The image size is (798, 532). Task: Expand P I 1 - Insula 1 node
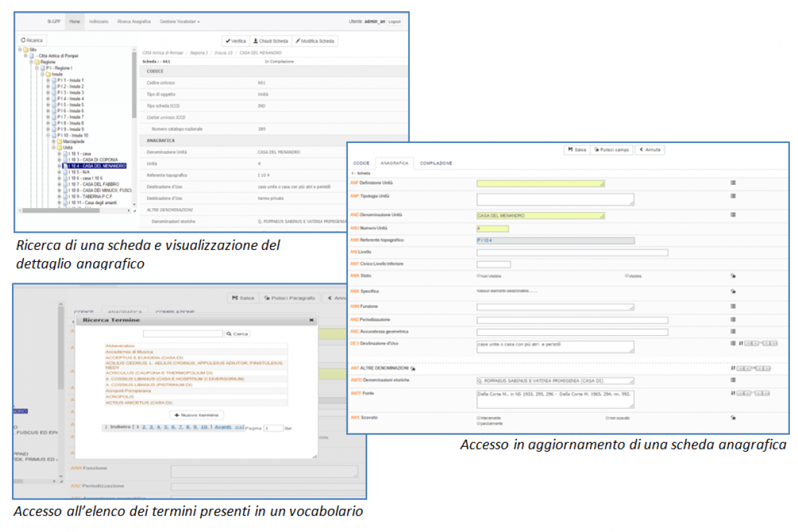point(48,80)
